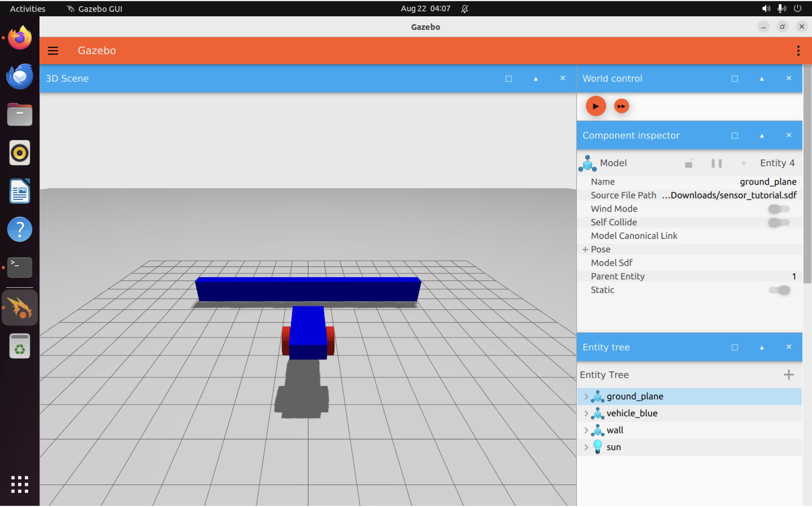Open the Activities overview
Viewport: 812px width, 507px height.
click(28, 9)
